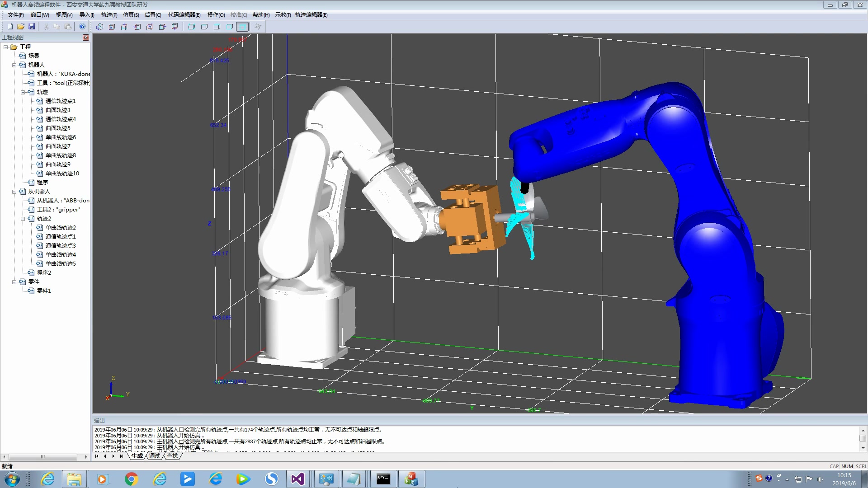Screen dimensions: 868x488
Task: Collapse the 工程 root tree node
Action: point(6,47)
